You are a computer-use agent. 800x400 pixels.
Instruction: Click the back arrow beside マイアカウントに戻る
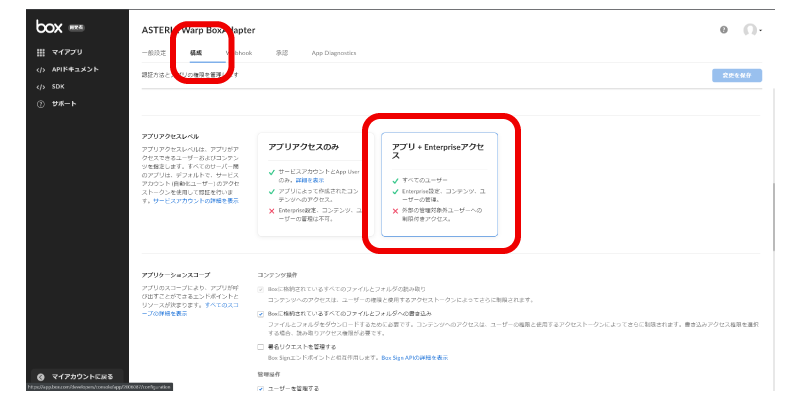pyautogui.click(x=40, y=376)
